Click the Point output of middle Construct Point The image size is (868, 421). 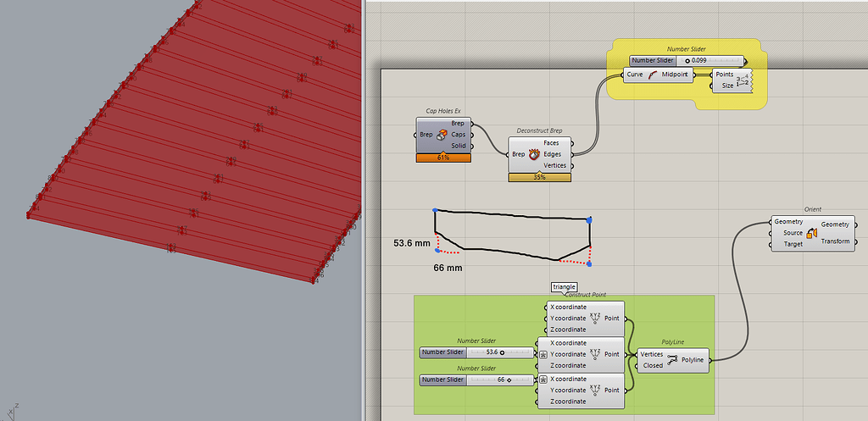pos(612,354)
